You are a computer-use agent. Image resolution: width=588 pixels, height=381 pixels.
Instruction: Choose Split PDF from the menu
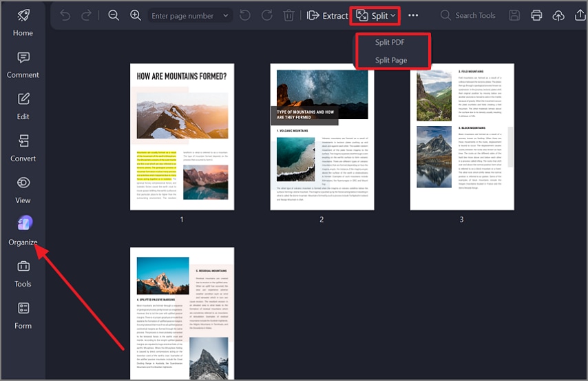pyautogui.click(x=390, y=43)
